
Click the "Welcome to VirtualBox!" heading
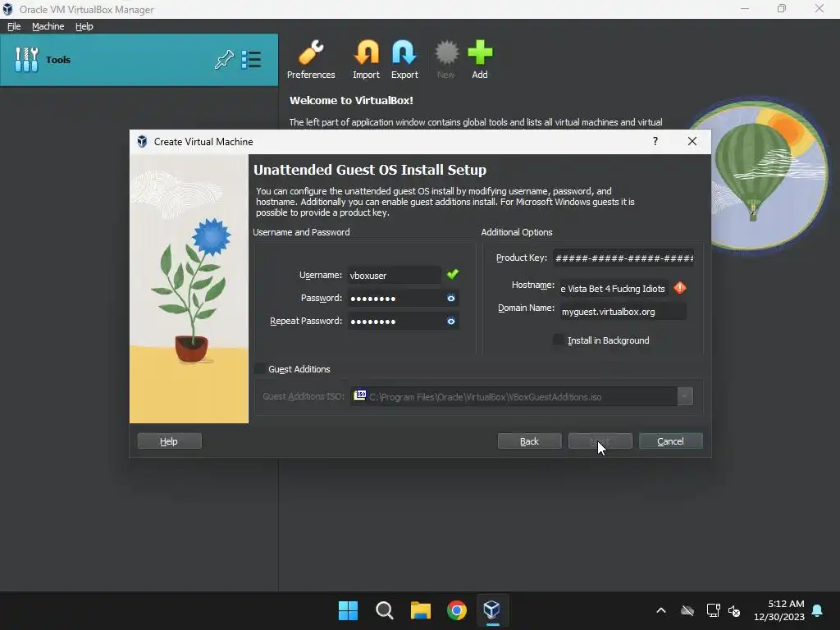351,100
